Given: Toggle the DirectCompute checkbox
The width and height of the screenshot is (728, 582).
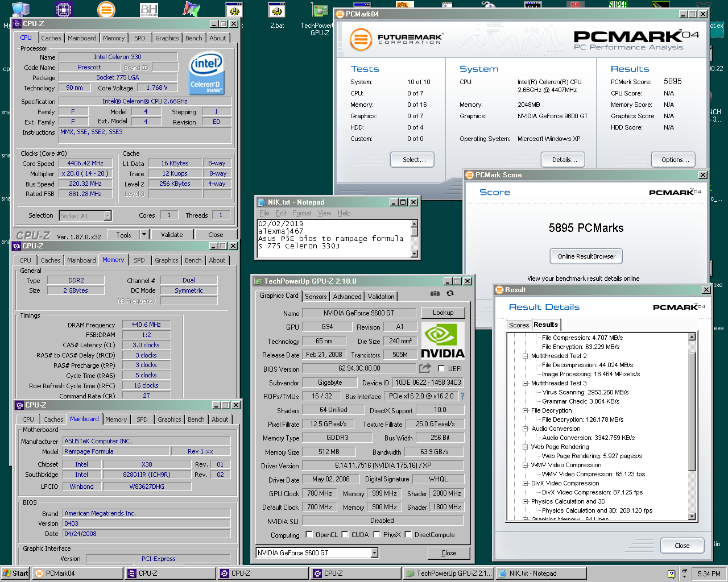Looking at the screenshot, I should tap(408, 535).
